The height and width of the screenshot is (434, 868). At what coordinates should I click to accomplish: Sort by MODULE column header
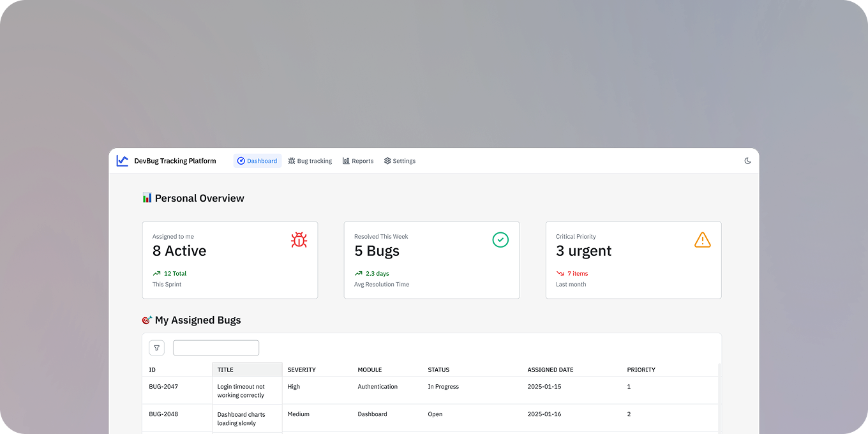pos(387,370)
